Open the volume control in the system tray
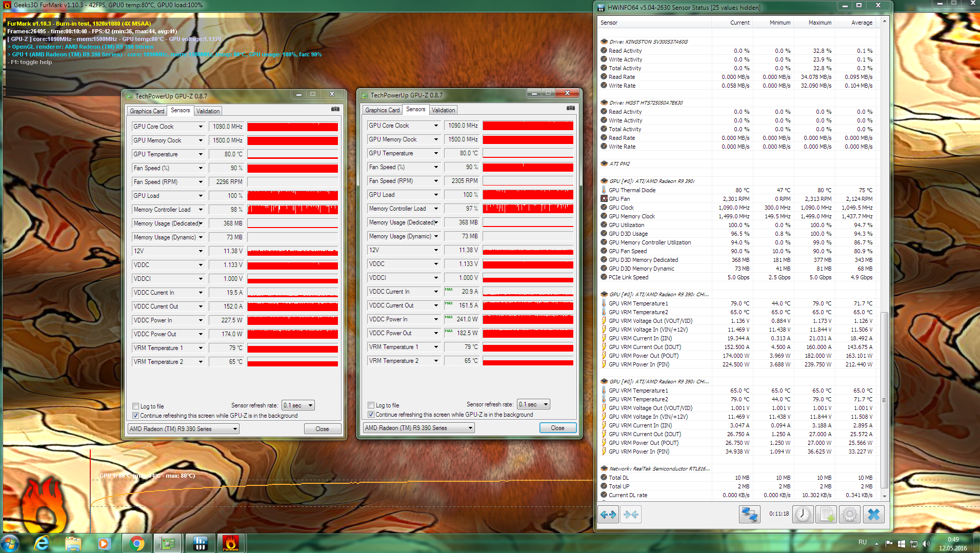 pos(926,544)
